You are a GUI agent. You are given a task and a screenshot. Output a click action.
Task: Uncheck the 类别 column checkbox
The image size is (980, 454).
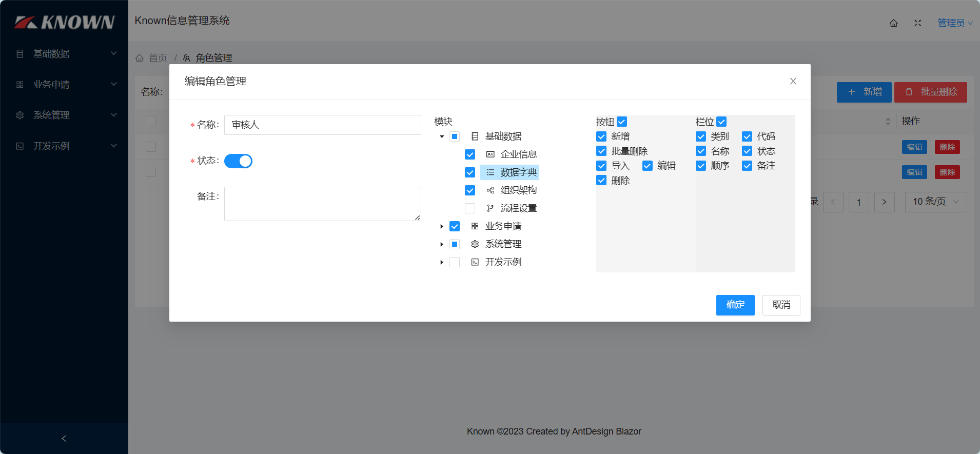click(x=701, y=136)
